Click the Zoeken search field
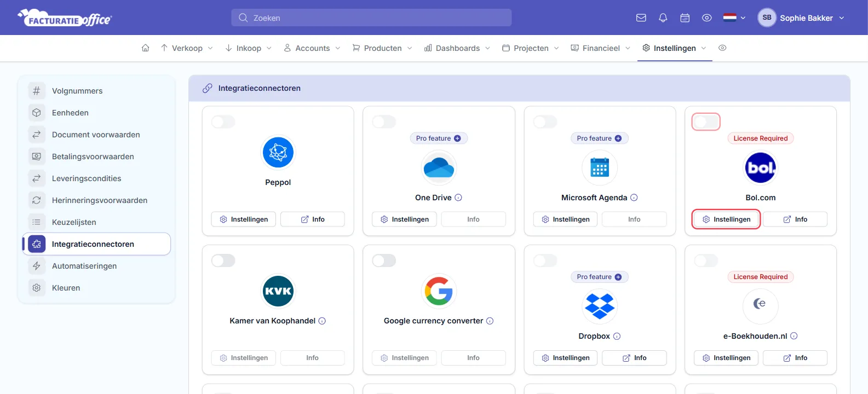 coord(371,18)
